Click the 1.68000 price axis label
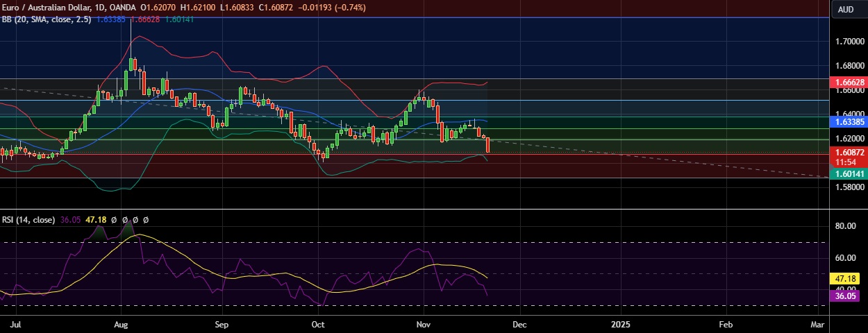This screenshot has height=333, width=868. (849, 67)
